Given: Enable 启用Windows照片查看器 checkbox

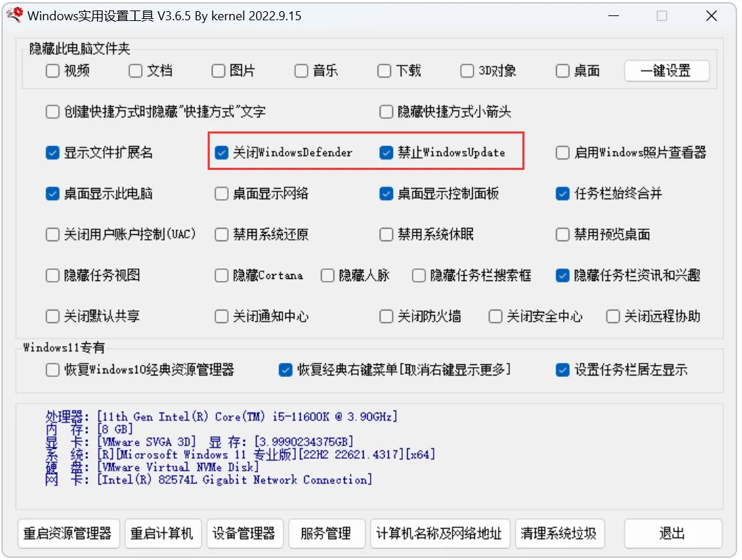Looking at the screenshot, I should (563, 152).
